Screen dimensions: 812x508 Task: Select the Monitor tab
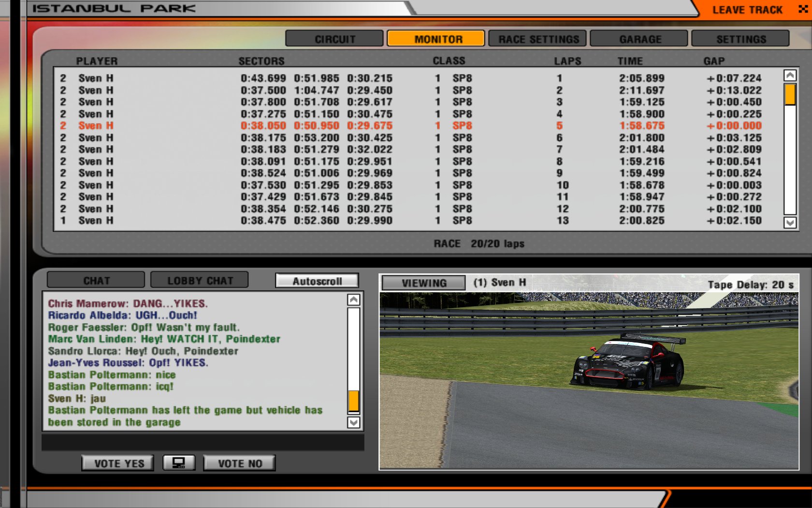point(436,39)
